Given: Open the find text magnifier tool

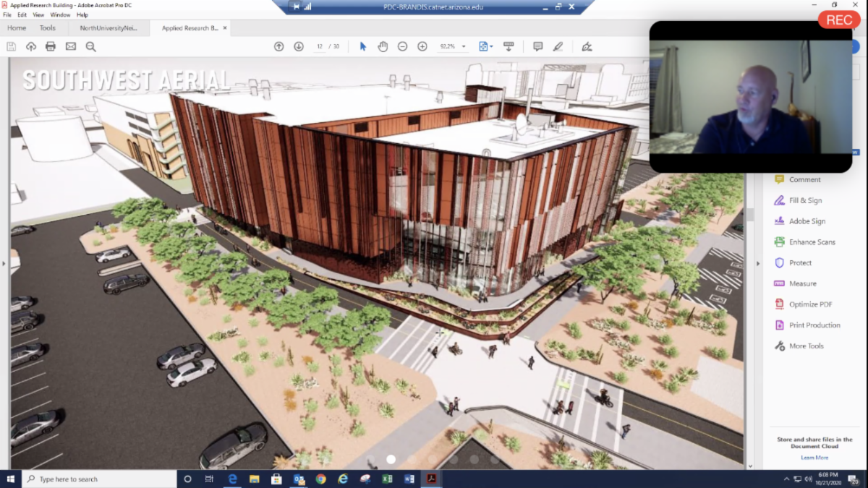Looking at the screenshot, I should click(91, 46).
